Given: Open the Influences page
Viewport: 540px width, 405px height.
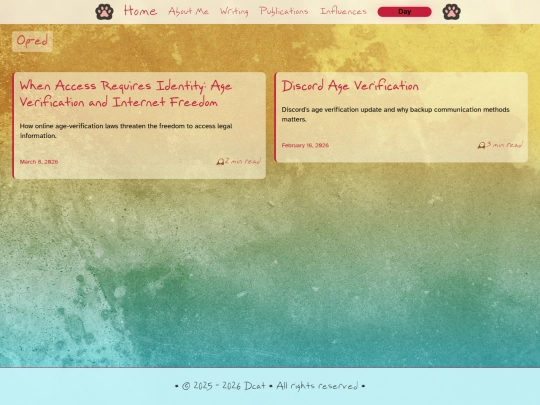Looking at the screenshot, I should [343, 11].
